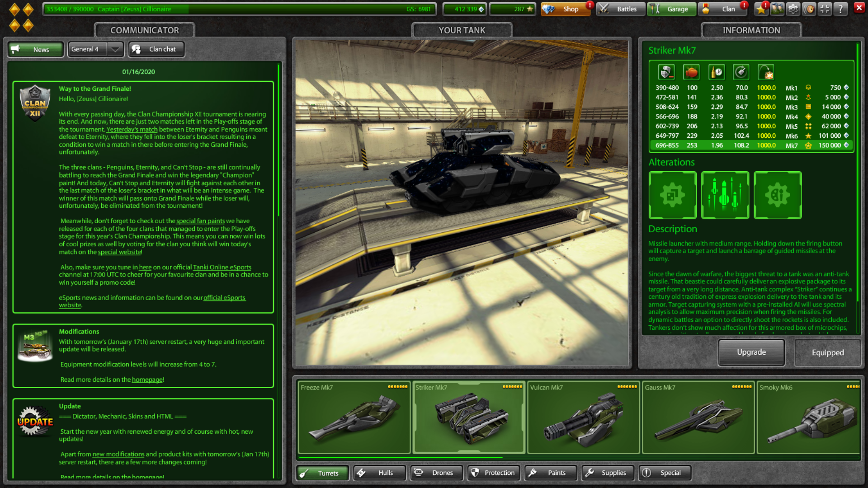Open the Garage top menu tab
The width and height of the screenshot is (868, 488).
[671, 9]
